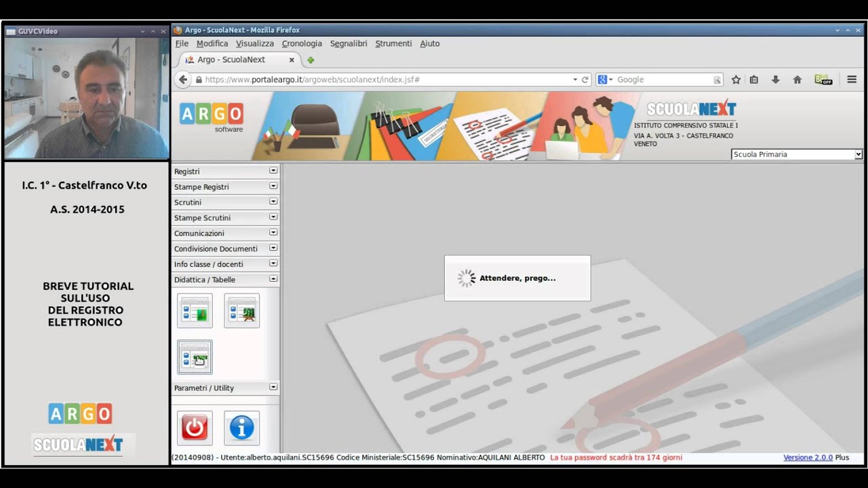Bookmark this page with the star icon
Screen dimensions: 868x488
click(x=736, y=79)
